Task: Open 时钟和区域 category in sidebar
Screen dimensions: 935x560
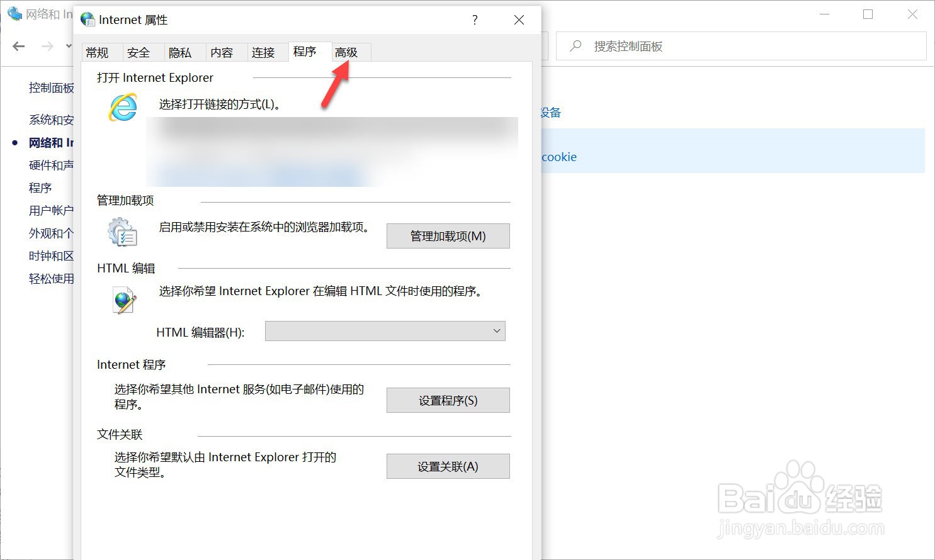Action: pos(52,256)
